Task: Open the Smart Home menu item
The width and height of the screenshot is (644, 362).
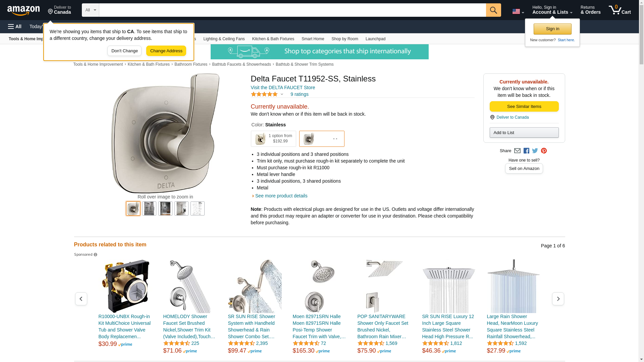Action: click(x=313, y=39)
